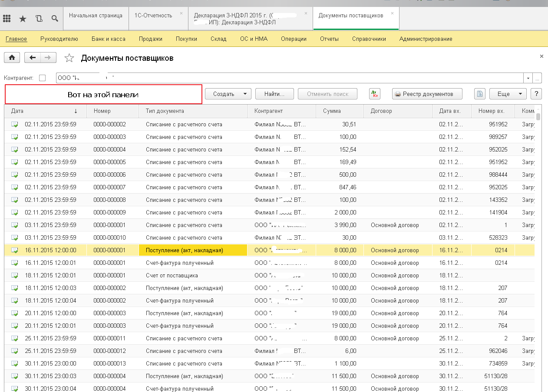Expand the Создать dropdown button

pyautogui.click(x=228, y=94)
